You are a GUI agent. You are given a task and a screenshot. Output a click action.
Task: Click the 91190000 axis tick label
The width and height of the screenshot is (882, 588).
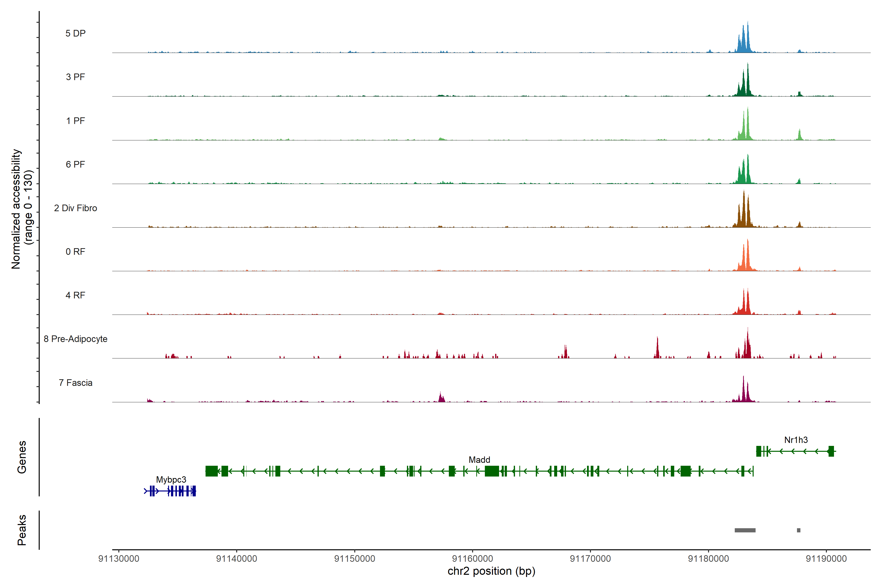point(826,559)
